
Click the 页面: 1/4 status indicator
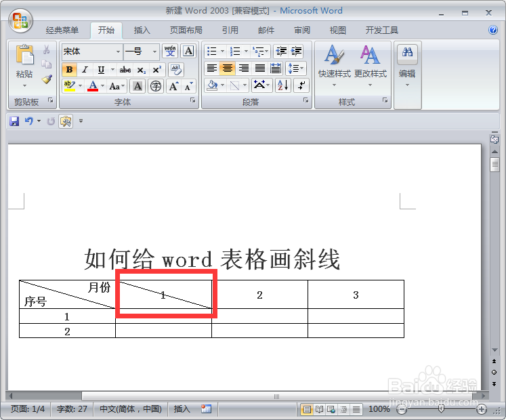28,409
